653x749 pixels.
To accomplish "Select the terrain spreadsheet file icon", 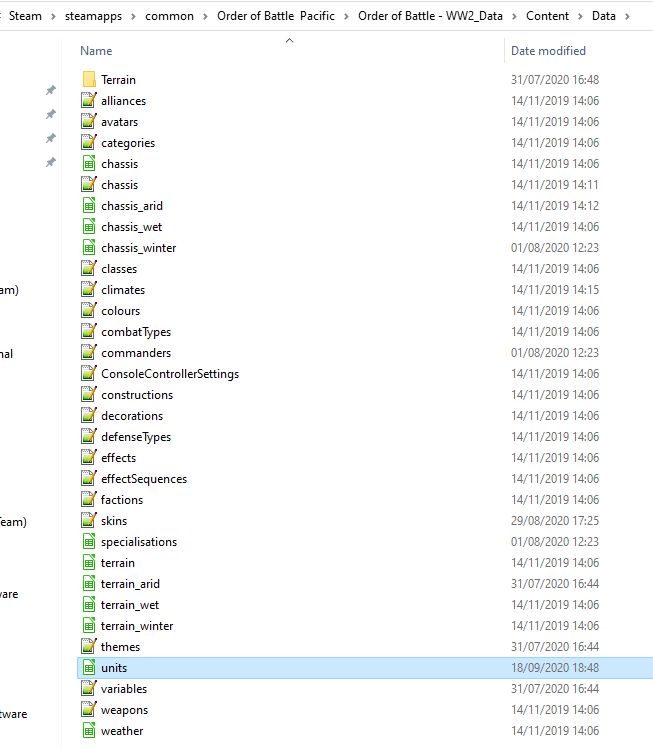I will coord(89,563).
